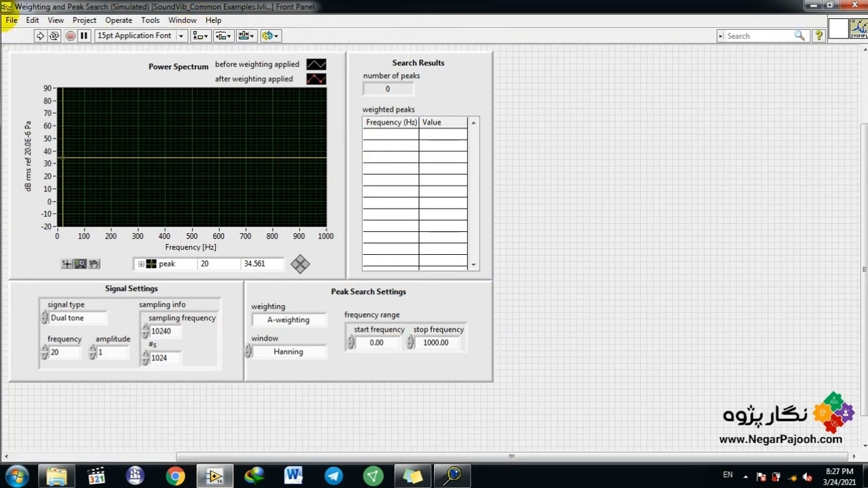The image size is (868, 488).
Task: Open the Tools menu
Action: (x=150, y=20)
